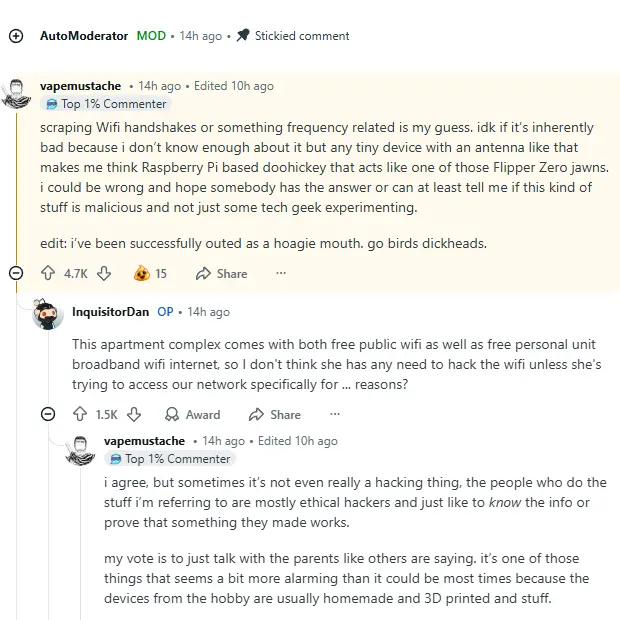The width and height of the screenshot is (620, 620).
Task: Give an Award to InquisitorDan's reply
Action: point(192,414)
